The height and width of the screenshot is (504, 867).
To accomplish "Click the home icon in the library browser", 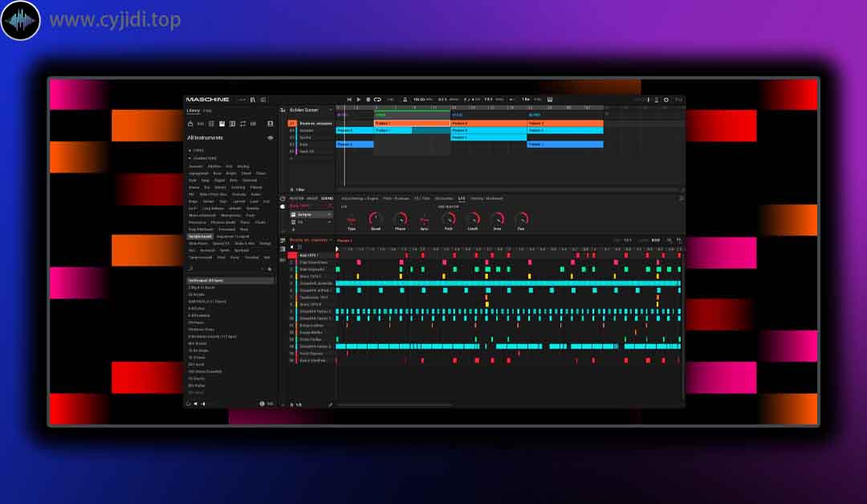I will point(190,124).
